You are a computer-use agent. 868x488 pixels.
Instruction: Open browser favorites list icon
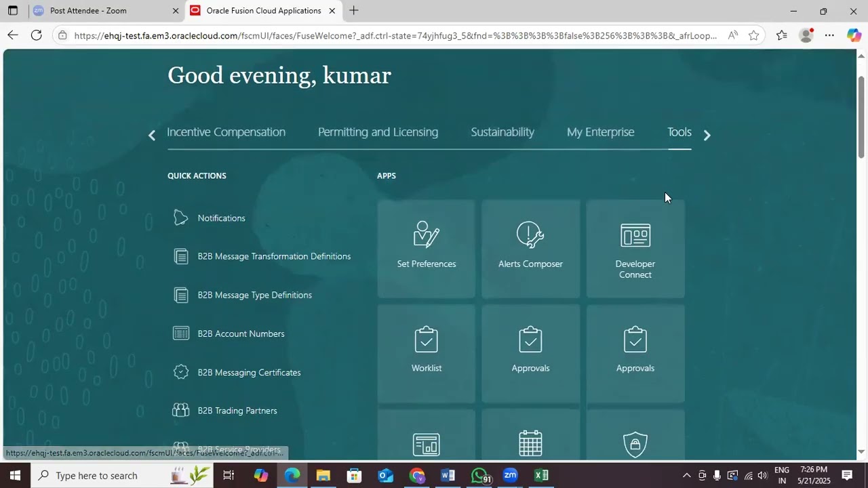tap(782, 35)
